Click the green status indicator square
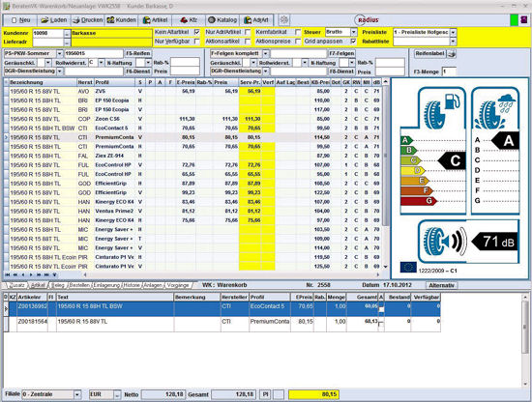Image resolution: width=532 pixels, height=402 pixels. 514,20
